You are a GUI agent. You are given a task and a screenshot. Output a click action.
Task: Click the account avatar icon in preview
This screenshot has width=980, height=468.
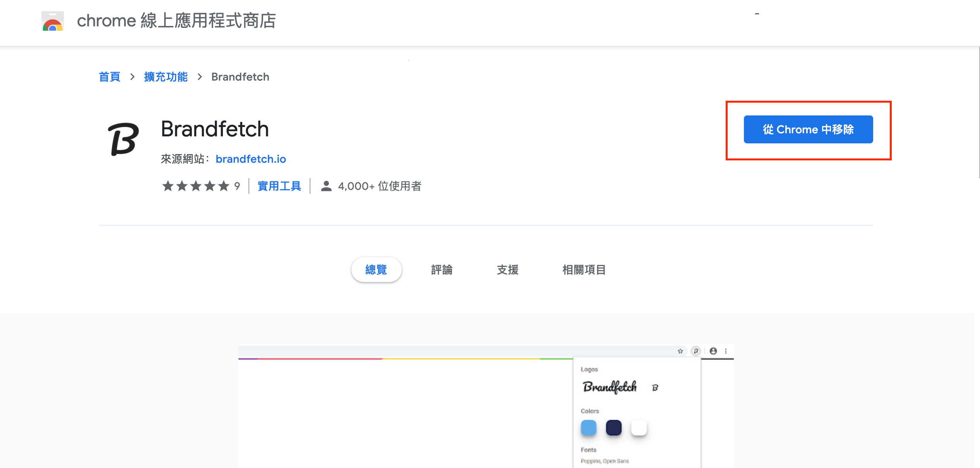[x=713, y=351]
